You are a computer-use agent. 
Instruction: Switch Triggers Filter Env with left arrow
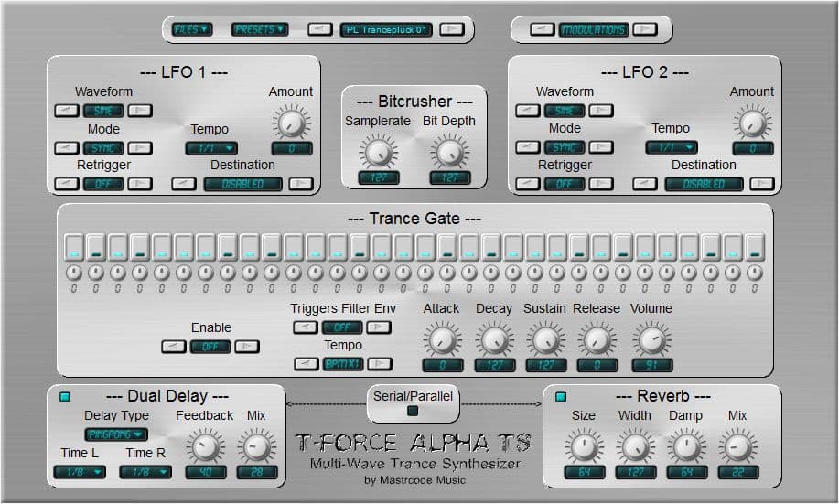306,327
